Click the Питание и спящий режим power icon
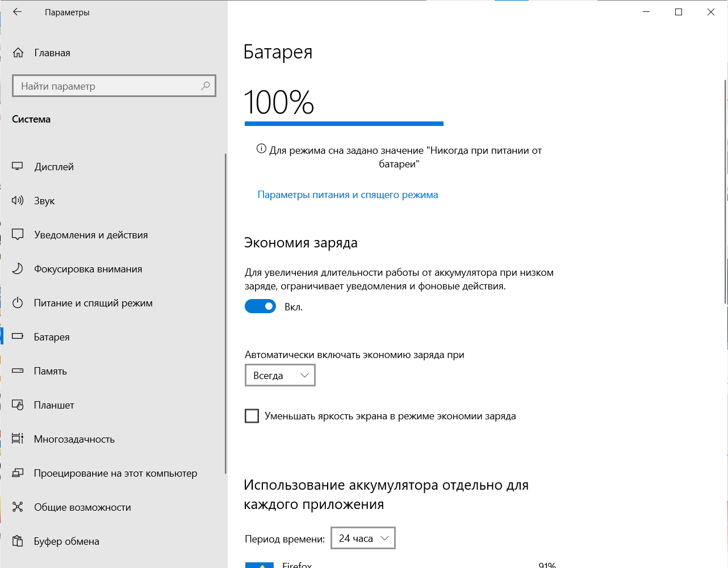 pos(18,302)
